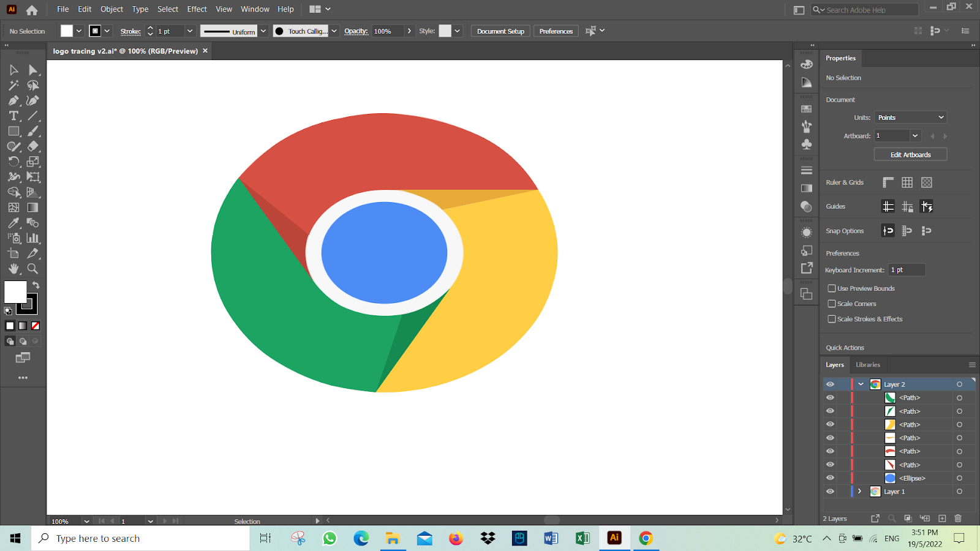Open the File menu
980x551 pixels.
point(63,9)
